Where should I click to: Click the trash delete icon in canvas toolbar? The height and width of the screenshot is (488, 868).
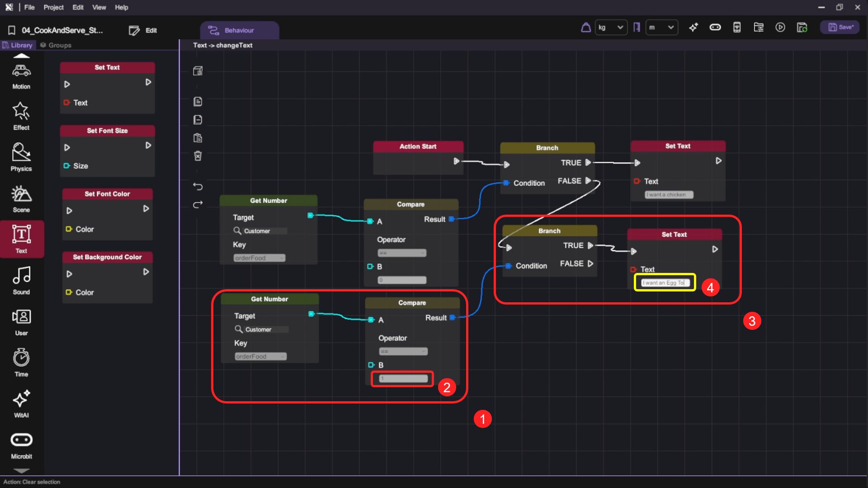[198, 156]
